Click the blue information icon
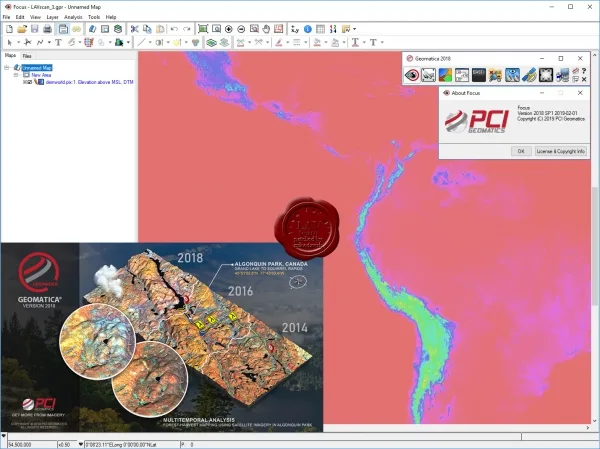The width and height of the screenshot is (600, 449). (308, 29)
